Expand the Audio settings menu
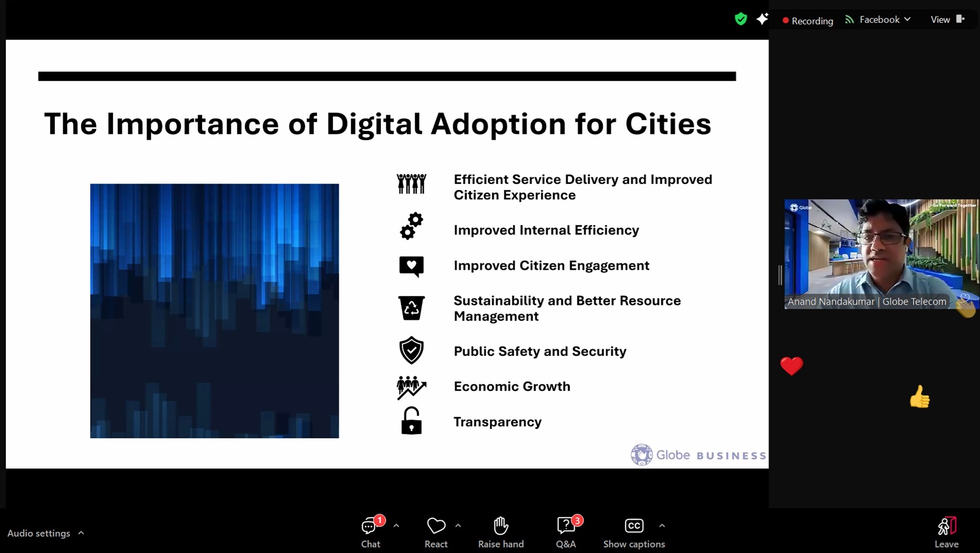This screenshot has width=980, height=553. click(x=82, y=533)
